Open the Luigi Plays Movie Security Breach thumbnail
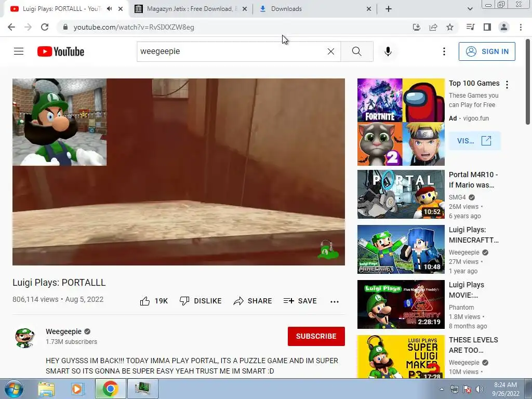The height and width of the screenshot is (399, 532). [401, 304]
